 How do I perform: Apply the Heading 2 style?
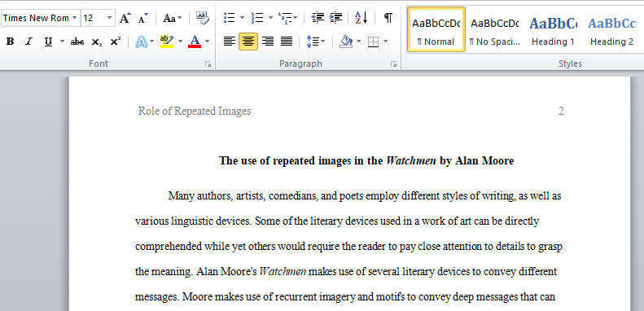pos(611,29)
